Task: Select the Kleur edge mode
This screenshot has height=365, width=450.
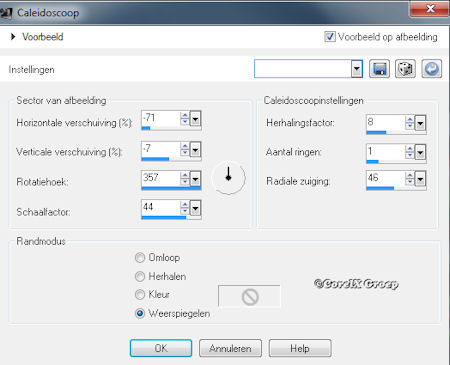Action: [140, 295]
